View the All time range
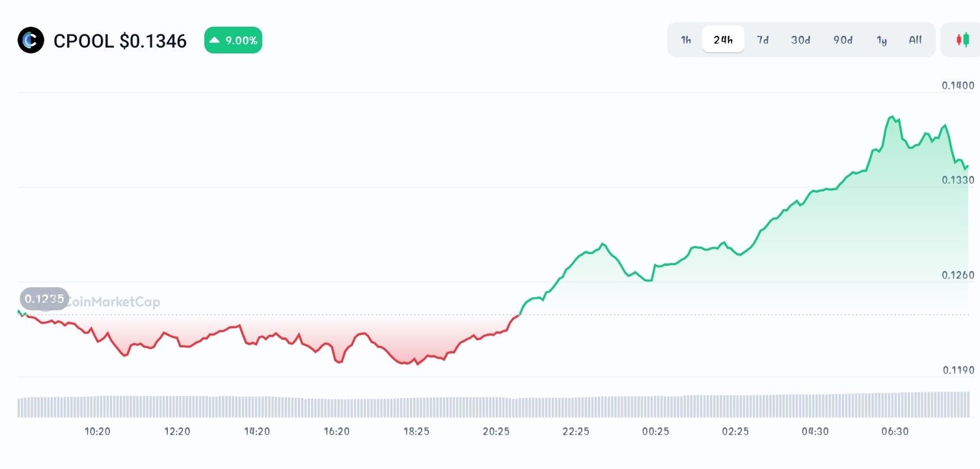Viewport: 980px width, 469px height. coord(916,40)
